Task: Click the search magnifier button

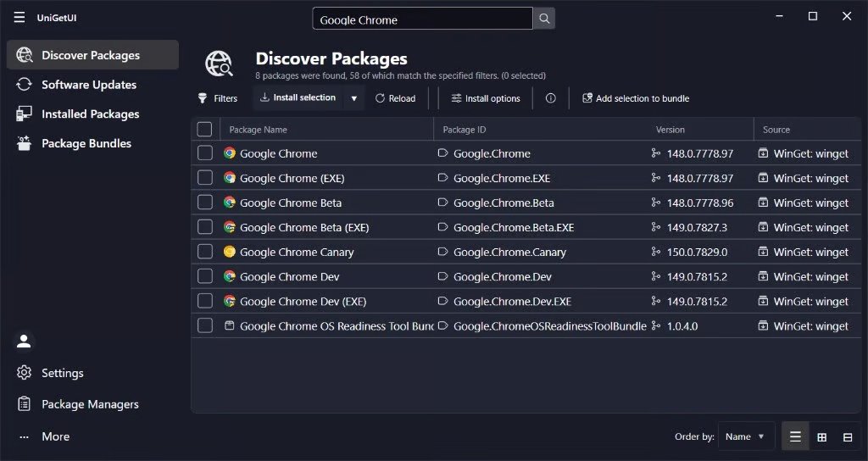Action: tap(544, 19)
